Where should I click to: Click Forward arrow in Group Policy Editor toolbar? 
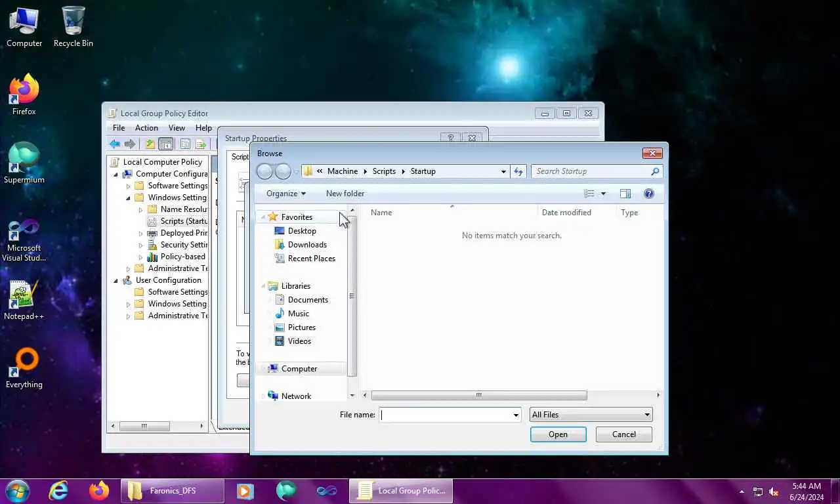click(130, 144)
